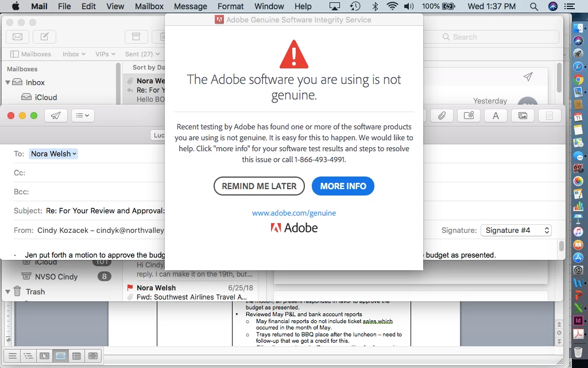The image size is (588, 368).
Task: Click the Compose new message pencil icon
Action: pyautogui.click(x=45, y=36)
